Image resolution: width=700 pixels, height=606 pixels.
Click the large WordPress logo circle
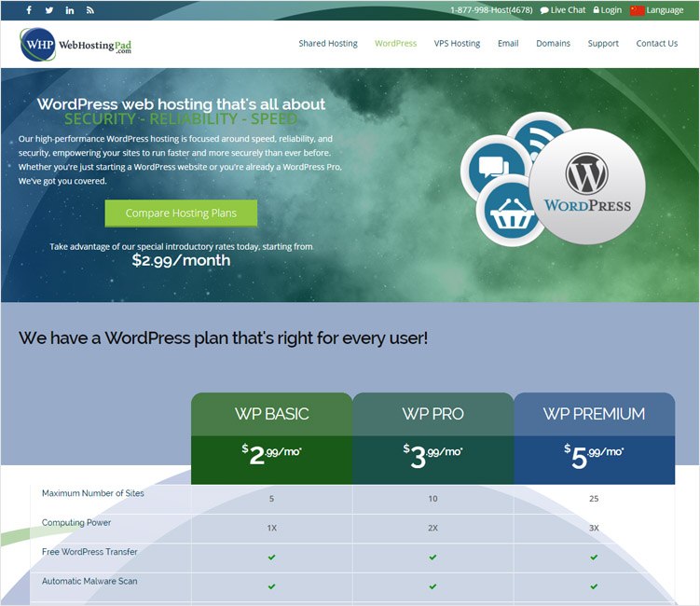pyautogui.click(x=587, y=186)
